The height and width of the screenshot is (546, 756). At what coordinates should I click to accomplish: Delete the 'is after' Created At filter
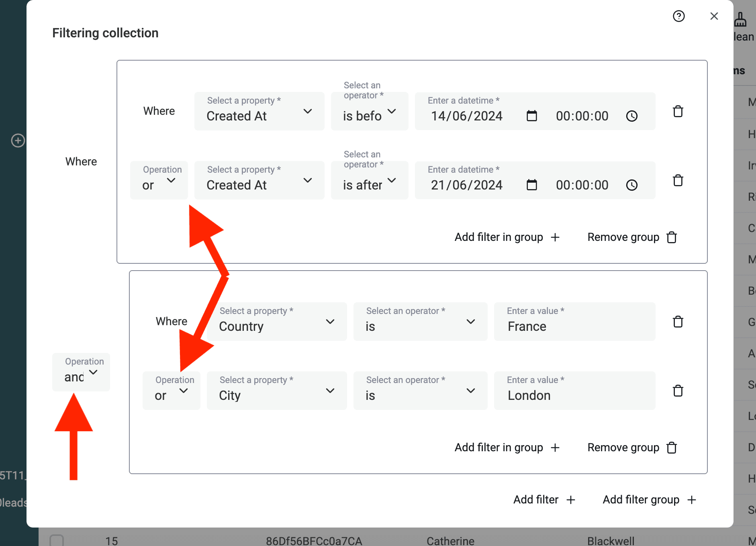click(678, 181)
